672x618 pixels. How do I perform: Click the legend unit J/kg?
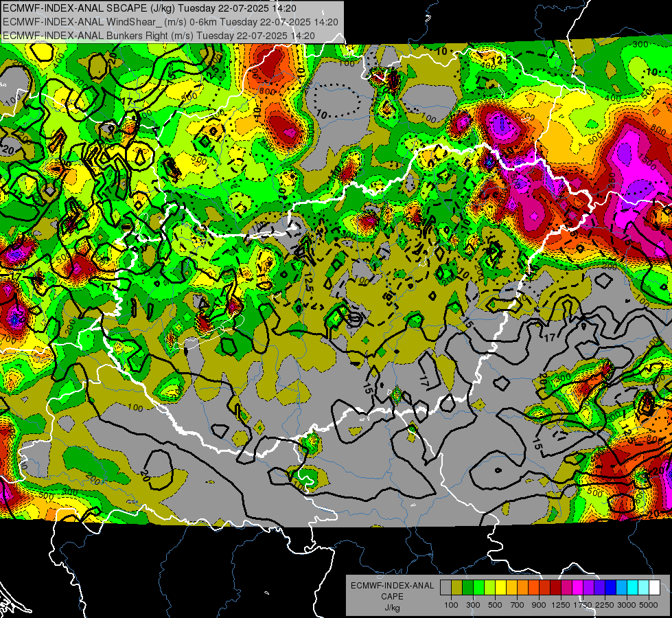(392, 608)
